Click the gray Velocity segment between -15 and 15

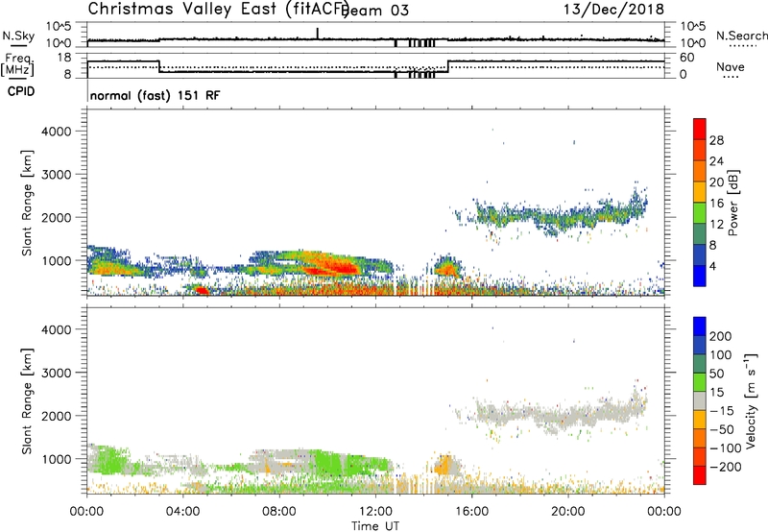click(700, 401)
